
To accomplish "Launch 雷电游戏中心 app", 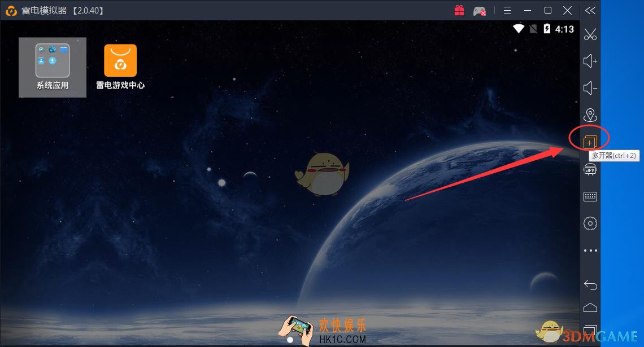I will (x=120, y=67).
